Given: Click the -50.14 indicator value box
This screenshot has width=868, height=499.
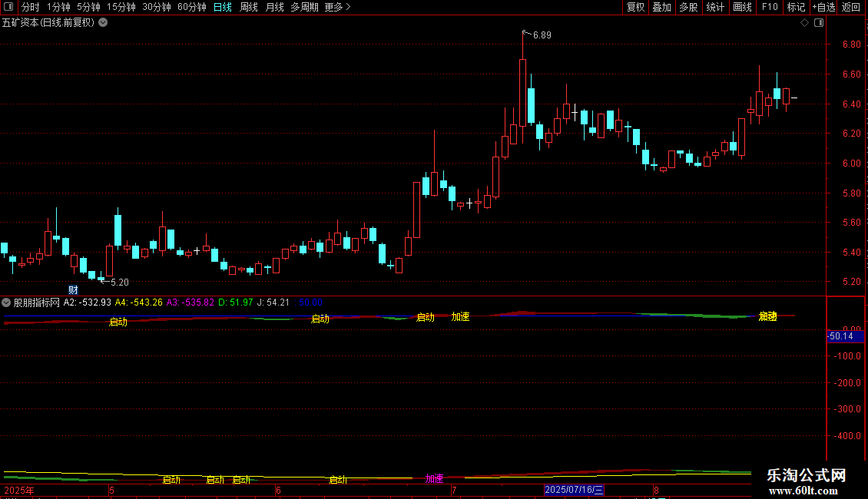Looking at the screenshot, I should [x=845, y=336].
